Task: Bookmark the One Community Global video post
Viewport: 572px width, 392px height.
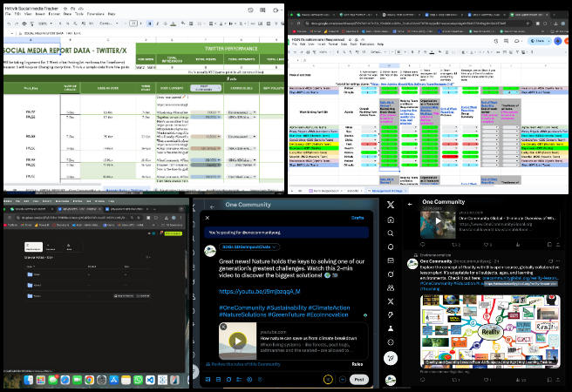Action: click(x=549, y=245)
